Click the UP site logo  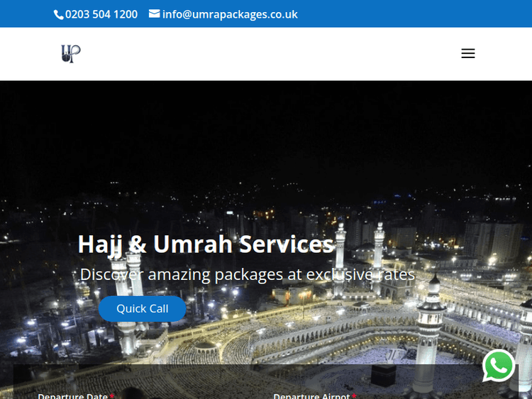pos(70,54)
